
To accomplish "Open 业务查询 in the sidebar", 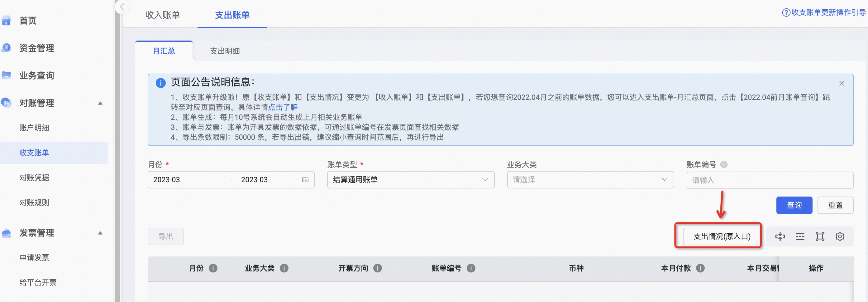I will pos(36,75).
